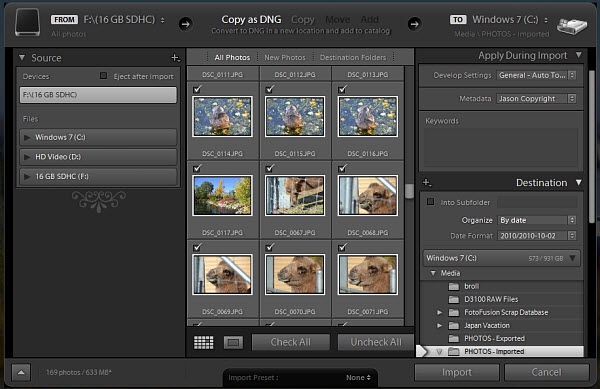600x389 pixels.
Task: Expand the Japan Vacation folder
Action: coord(439,326)
